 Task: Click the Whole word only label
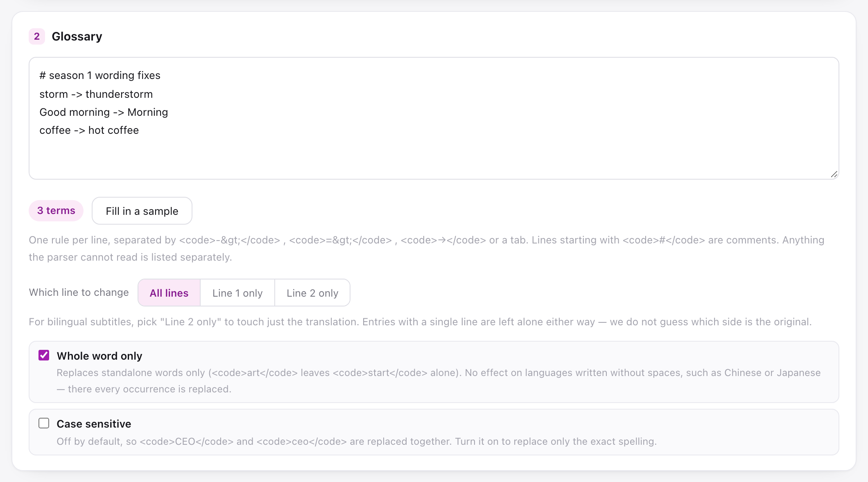[99, 356]
